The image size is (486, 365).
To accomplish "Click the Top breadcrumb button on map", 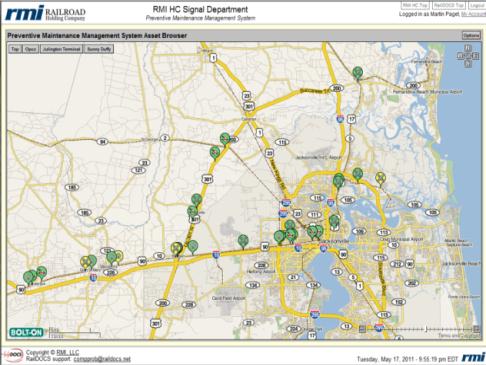I will click(x=15, y=49).
